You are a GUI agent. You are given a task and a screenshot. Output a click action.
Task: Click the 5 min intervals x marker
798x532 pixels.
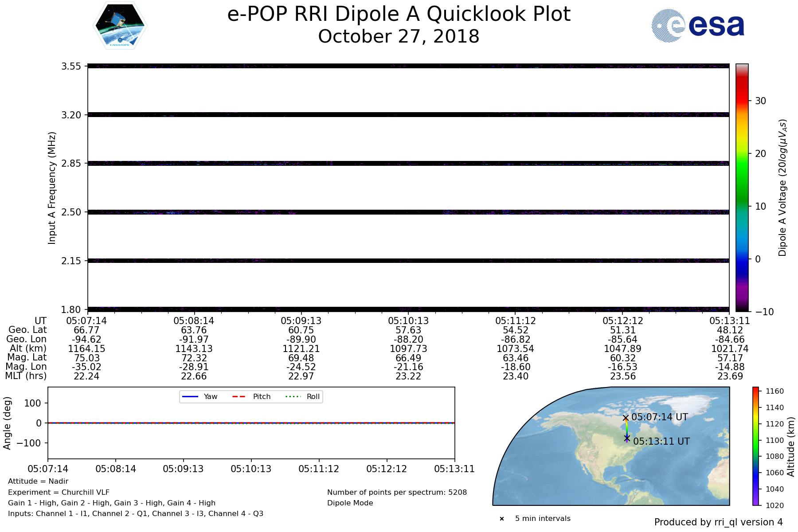(502, 519)
